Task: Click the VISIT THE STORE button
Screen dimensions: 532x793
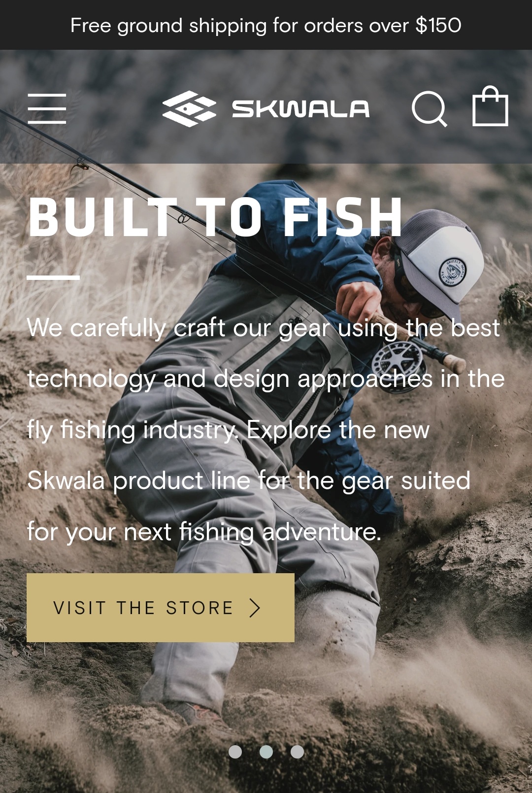Action: coord(161,608)
